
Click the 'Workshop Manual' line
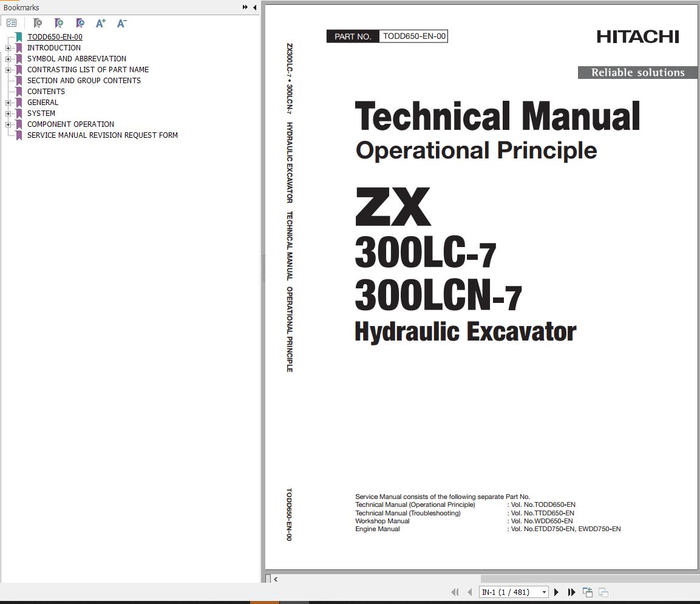pos(382,521)
